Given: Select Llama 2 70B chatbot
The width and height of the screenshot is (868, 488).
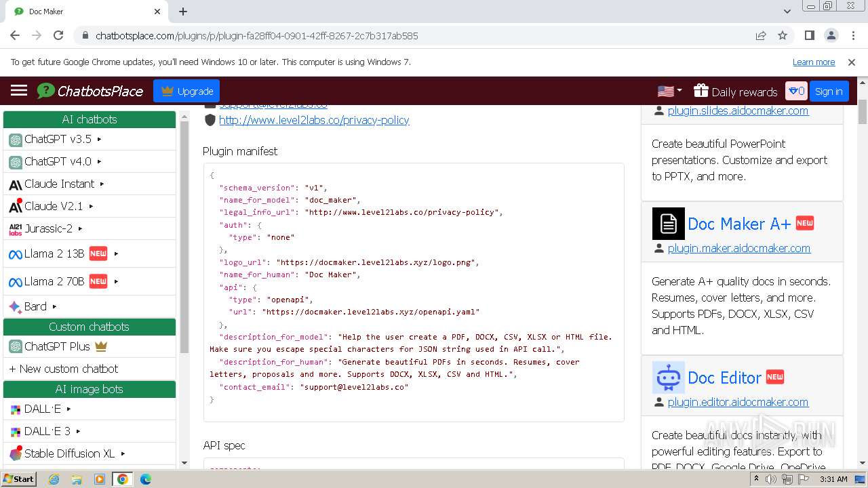Looking at the screenshot, I should pos(54,281).
